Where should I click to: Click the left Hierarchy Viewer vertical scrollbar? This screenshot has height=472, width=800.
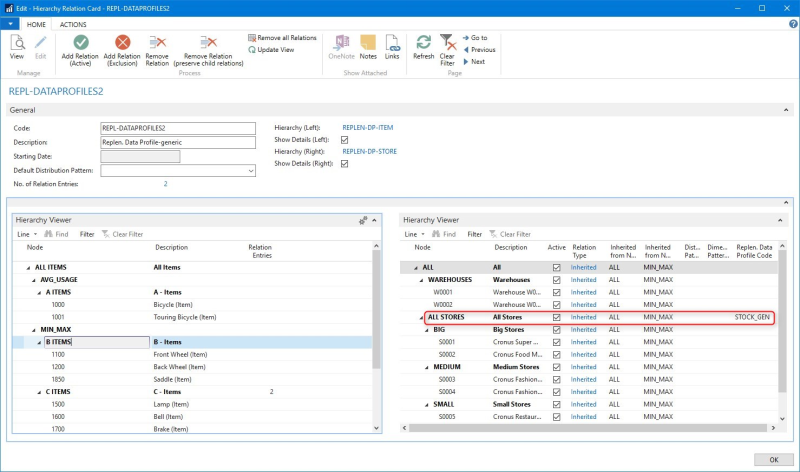(376, 310)
